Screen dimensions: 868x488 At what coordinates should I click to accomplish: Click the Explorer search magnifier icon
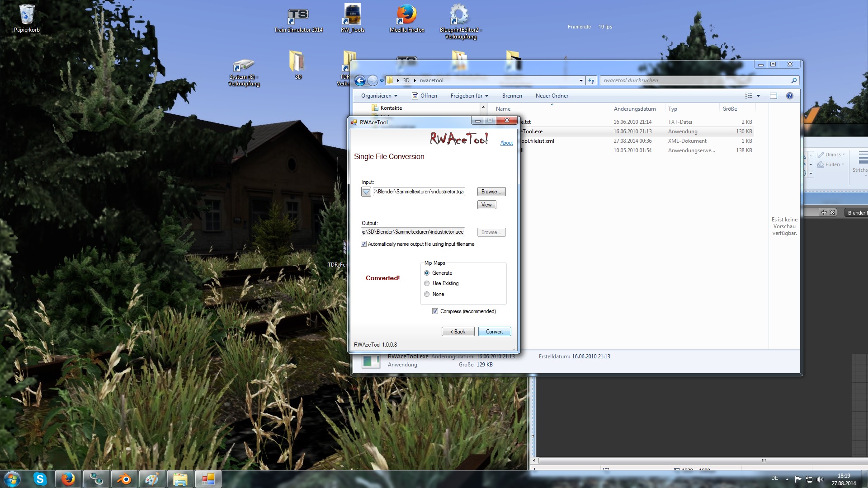point(794,80)
